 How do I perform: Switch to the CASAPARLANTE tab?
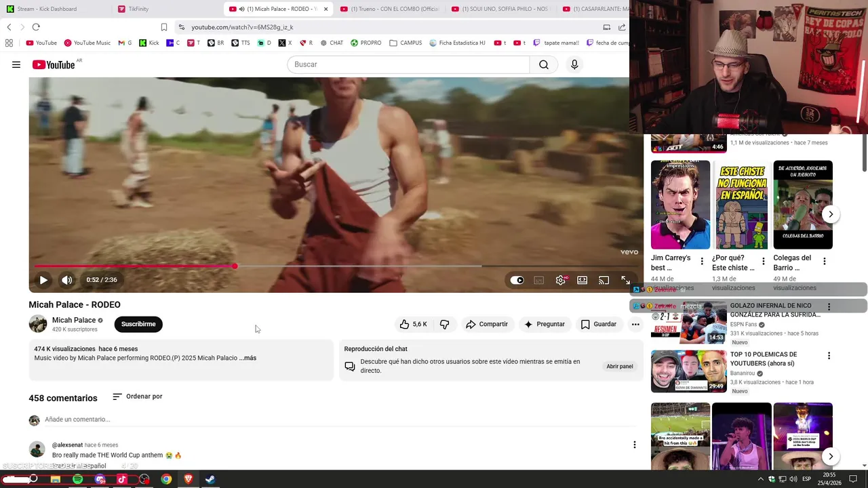(595, 9)
